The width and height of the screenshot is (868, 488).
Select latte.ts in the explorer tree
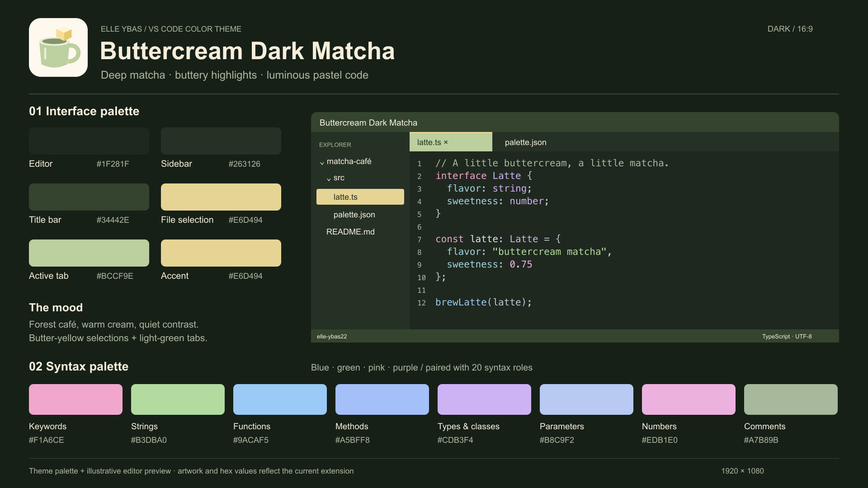point(360,197)
